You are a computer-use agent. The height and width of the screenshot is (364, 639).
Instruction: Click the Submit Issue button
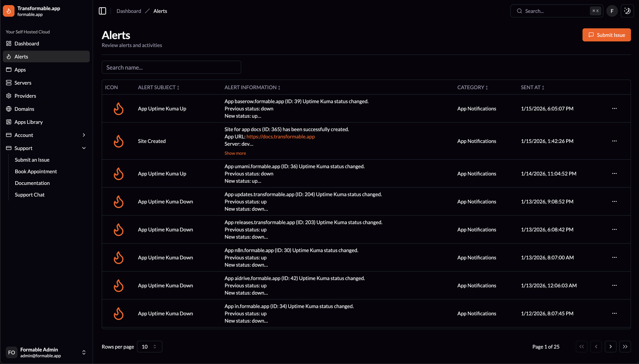pos(606,35)
